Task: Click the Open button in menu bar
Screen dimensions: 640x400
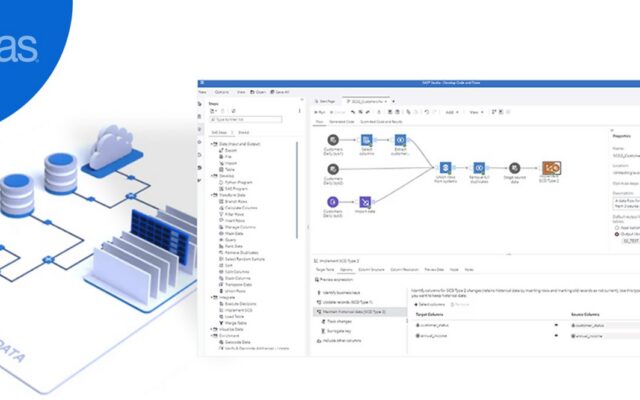Action: point(258,92)
